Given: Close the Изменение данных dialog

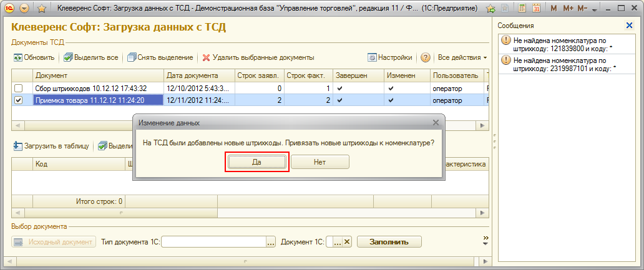Looking at the screenshot, I should [436, 122].
